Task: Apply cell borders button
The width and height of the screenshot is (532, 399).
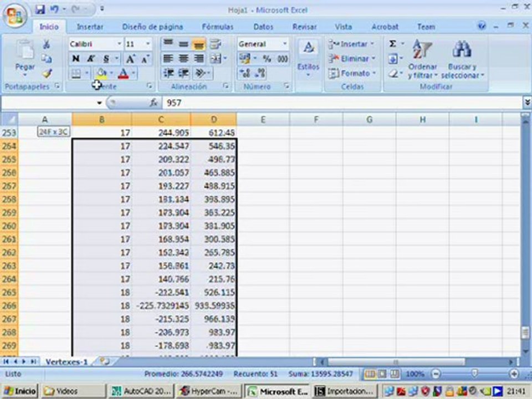Action: click(76, 73)
